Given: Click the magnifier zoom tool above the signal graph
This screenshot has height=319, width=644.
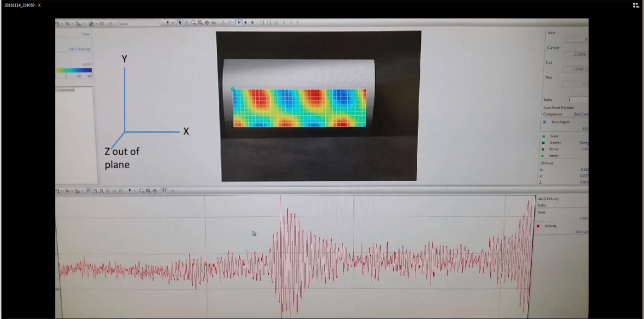Looking at the screenshot, I should point(142,191).
